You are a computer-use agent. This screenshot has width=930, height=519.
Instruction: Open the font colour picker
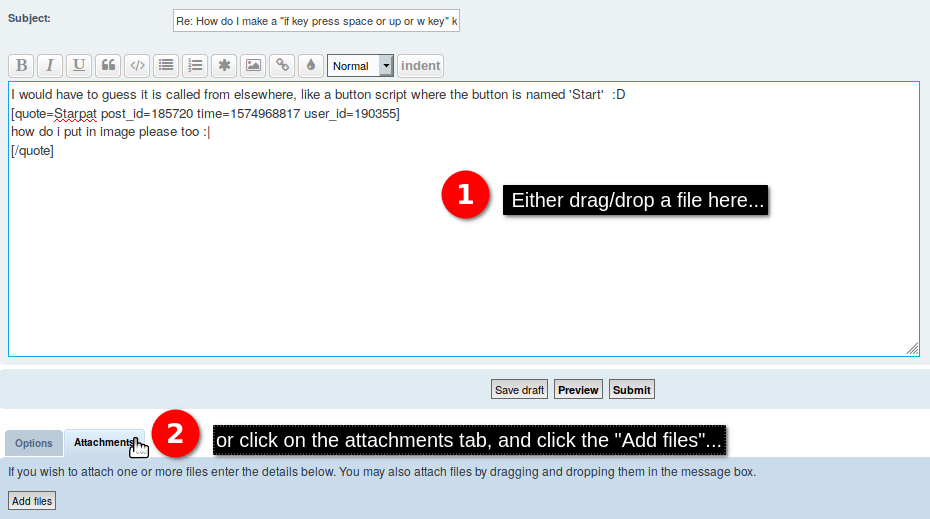[311, 66]
